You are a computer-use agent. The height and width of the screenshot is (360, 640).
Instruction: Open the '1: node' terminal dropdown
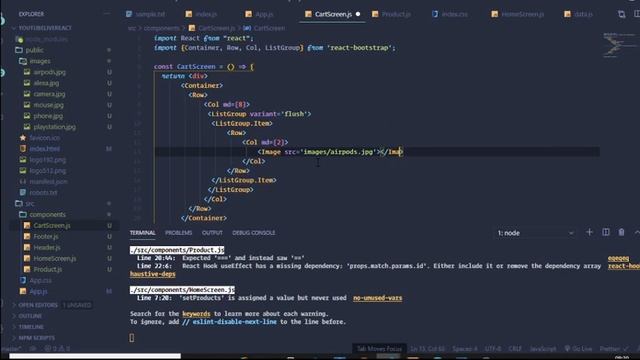[x=535, y=233]
